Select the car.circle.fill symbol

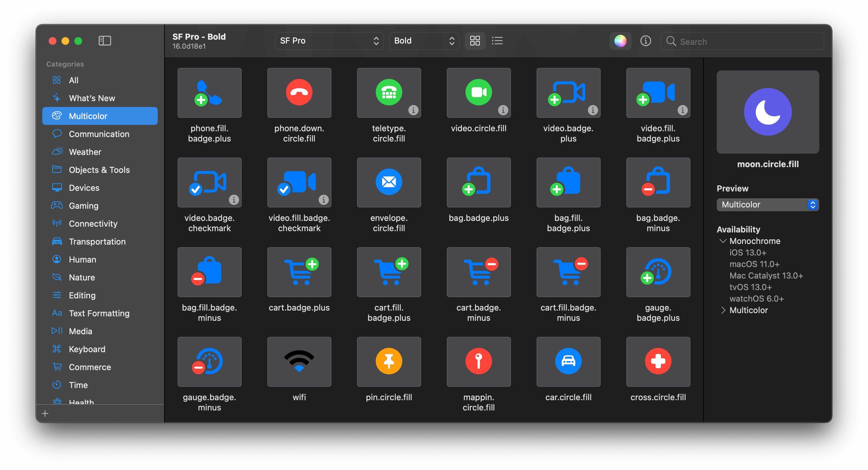(x=568, y=361)
